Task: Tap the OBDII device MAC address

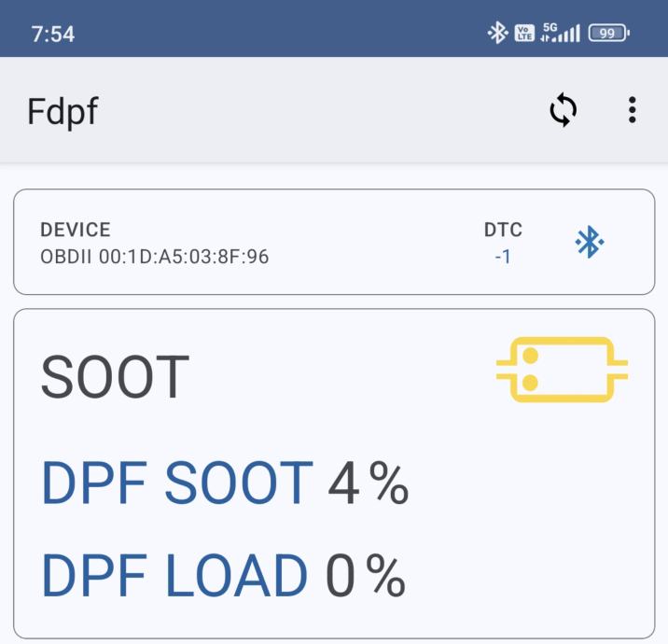Action: 154,256
